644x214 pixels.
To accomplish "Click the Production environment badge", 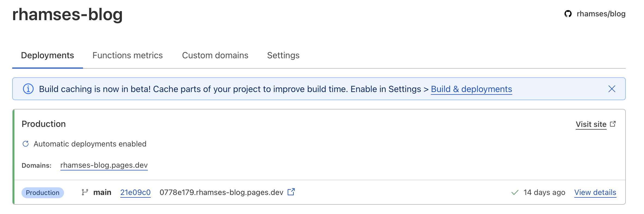I will point(43,193).
